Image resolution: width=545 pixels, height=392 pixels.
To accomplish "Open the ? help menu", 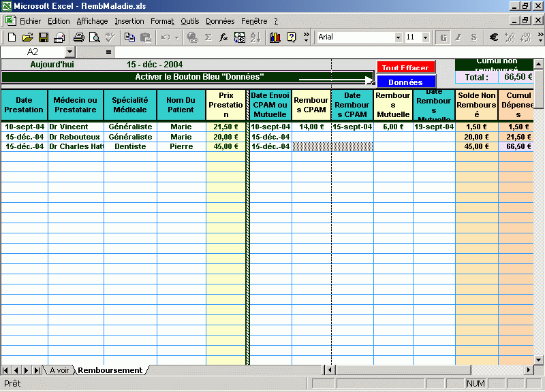I will pyautogui.click(x=276, y=21).
